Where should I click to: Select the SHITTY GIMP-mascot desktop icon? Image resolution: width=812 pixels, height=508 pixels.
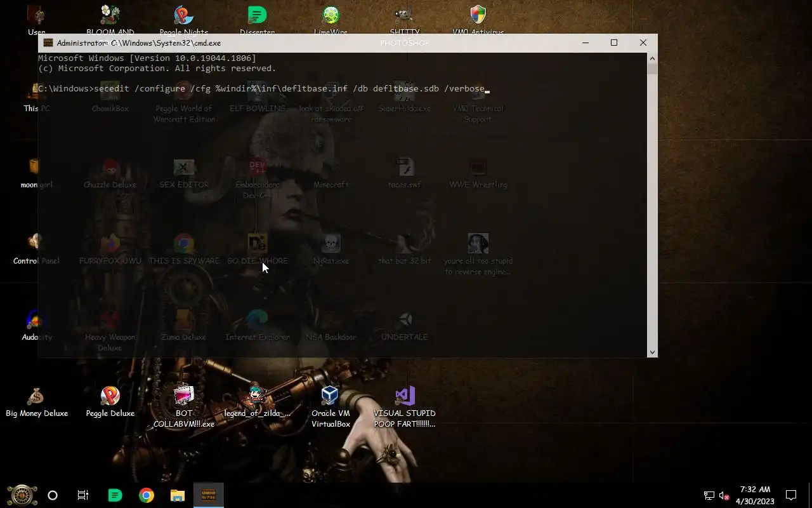coord(405,19)
